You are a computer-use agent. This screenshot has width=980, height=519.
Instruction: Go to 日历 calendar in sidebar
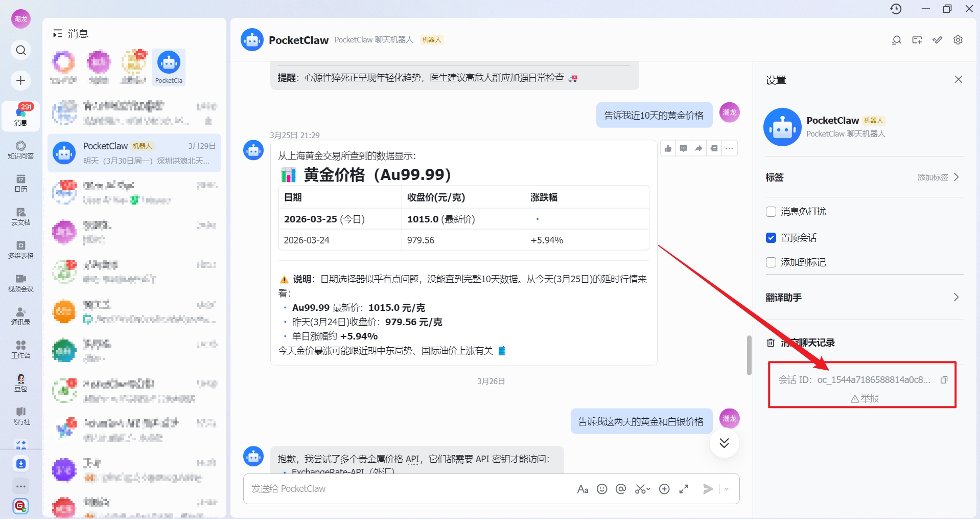21,183
